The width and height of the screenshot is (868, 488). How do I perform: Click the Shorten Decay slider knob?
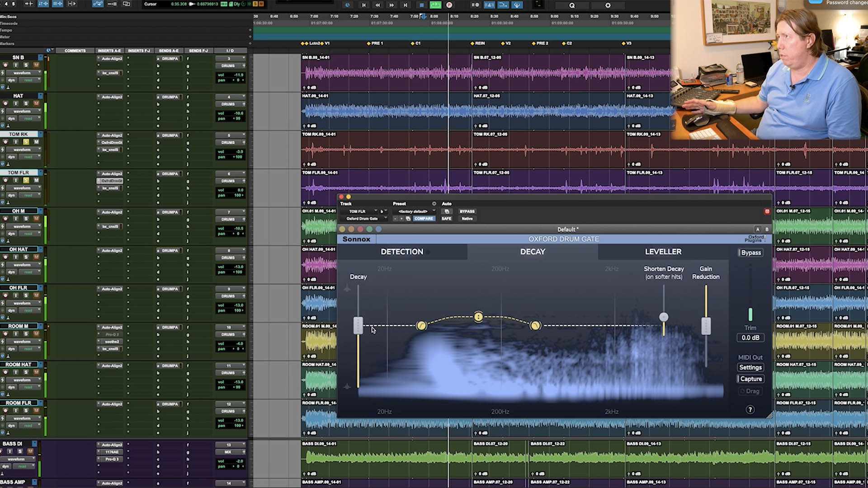[664, 317]
